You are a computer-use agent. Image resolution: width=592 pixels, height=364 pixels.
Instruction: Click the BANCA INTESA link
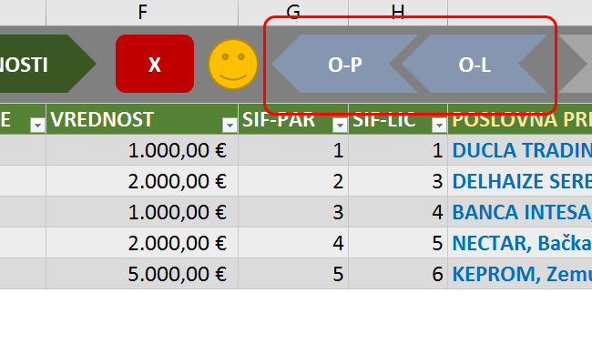521,212
